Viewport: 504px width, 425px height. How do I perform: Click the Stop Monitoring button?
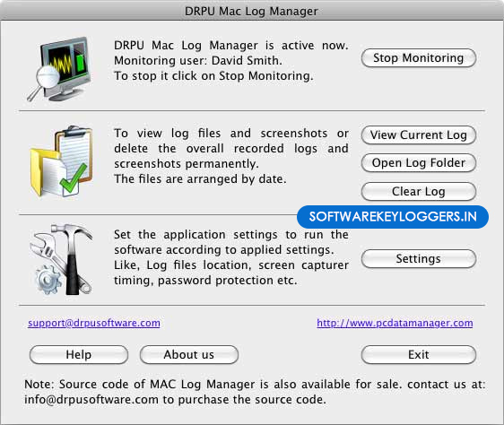pos(419,58)
